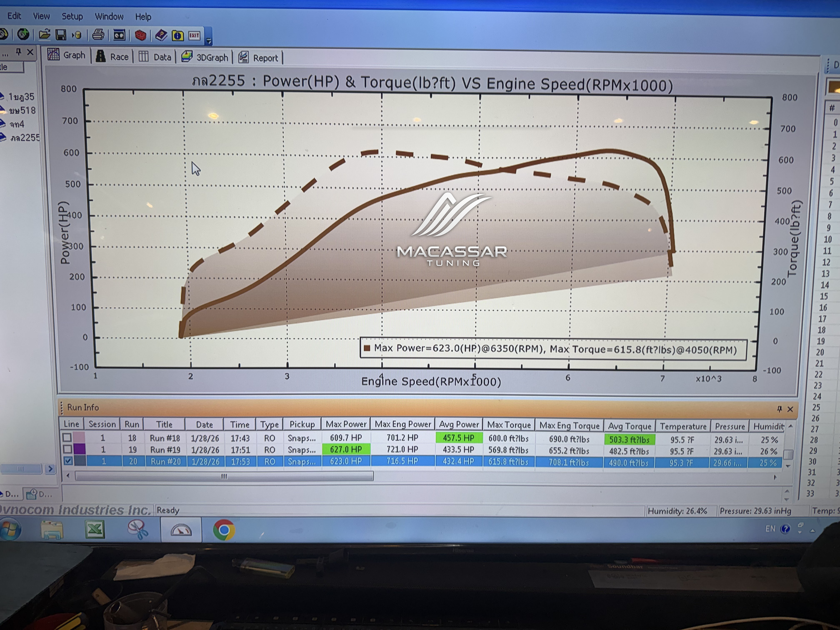Click the floppy disk save icon
The height and width of the screenshot is (630, 840).
(61, 35)
